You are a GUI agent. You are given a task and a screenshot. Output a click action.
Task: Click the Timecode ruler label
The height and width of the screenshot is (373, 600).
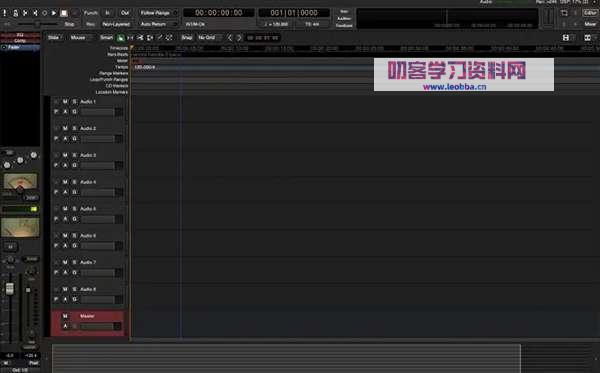119,48
